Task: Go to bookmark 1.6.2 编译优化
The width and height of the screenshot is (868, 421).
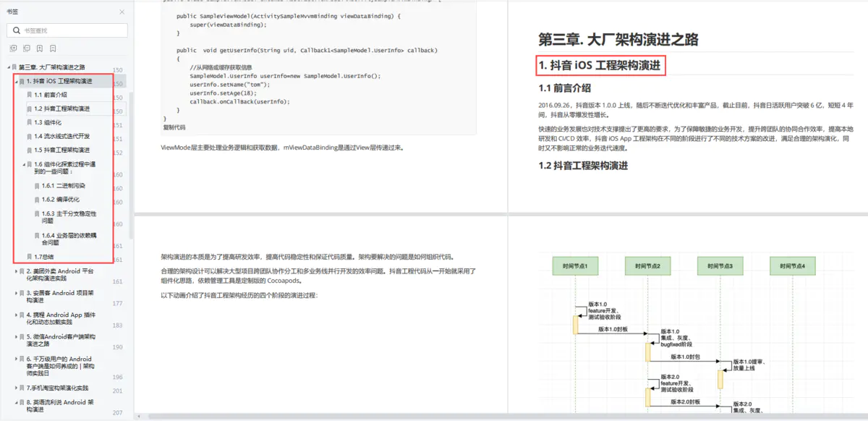Action: [61, 199]
